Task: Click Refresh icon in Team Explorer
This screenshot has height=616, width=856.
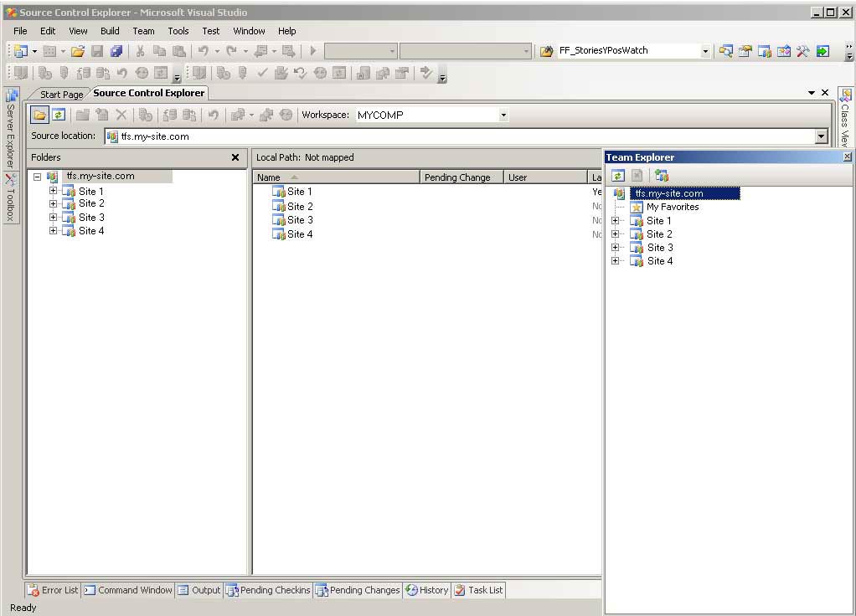Action: (x=618, y=176)
